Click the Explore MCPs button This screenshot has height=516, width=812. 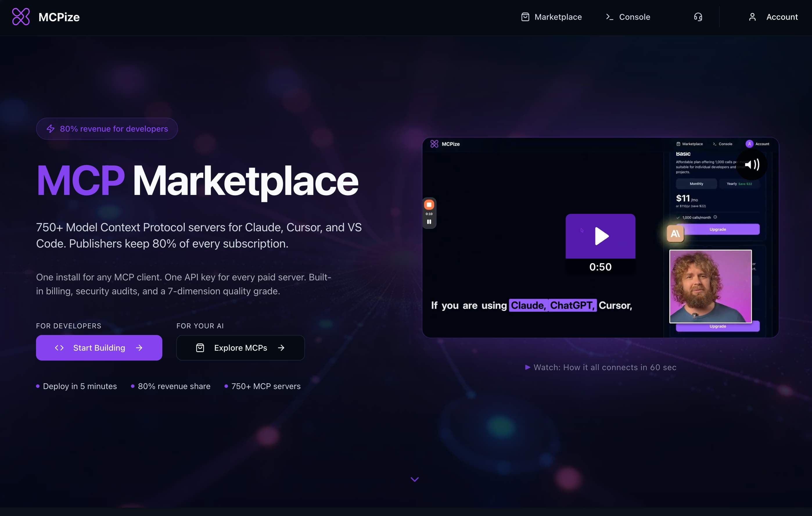coord(240,348)
